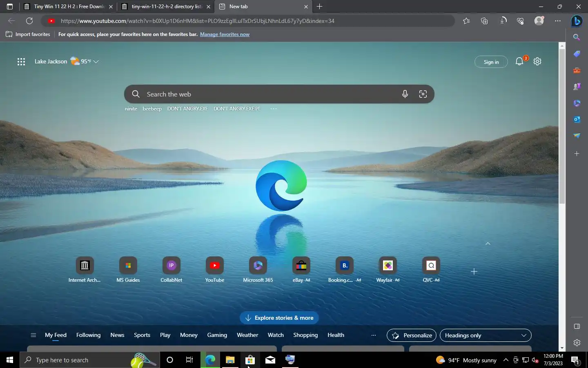Viewport: 588px width, 368px height.
Task: Open notifications bell with badge
Action: point(520,61)
